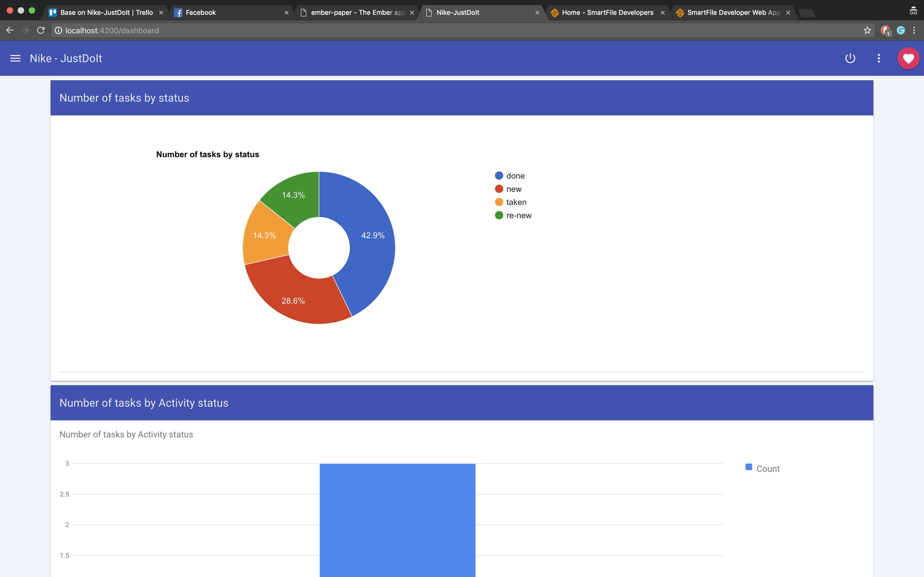Image resolution: width=924 pixels, height=577 pixels.
Task: Open the Chrome three-dot menu
Action: [x=914, y=30]
